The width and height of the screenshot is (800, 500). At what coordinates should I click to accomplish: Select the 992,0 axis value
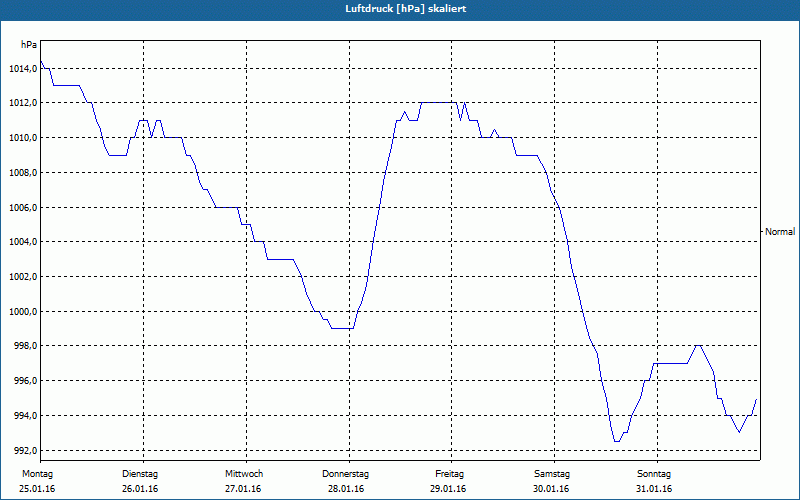[x=24, y=450]
